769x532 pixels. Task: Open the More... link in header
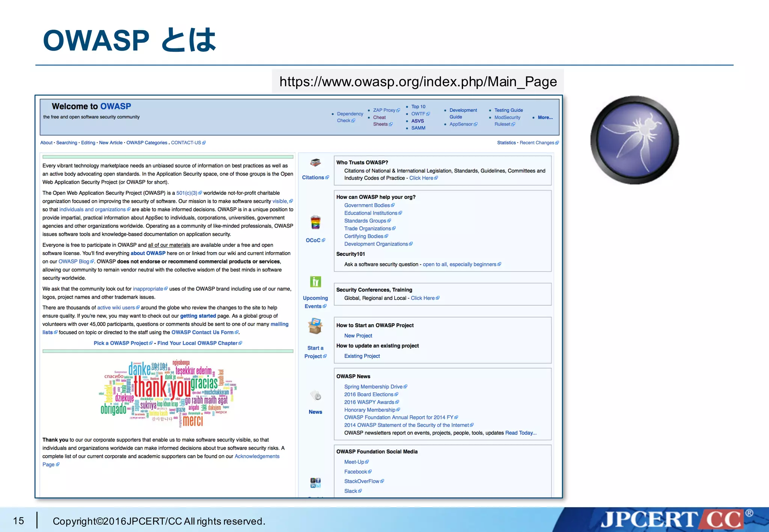(545, 117)
